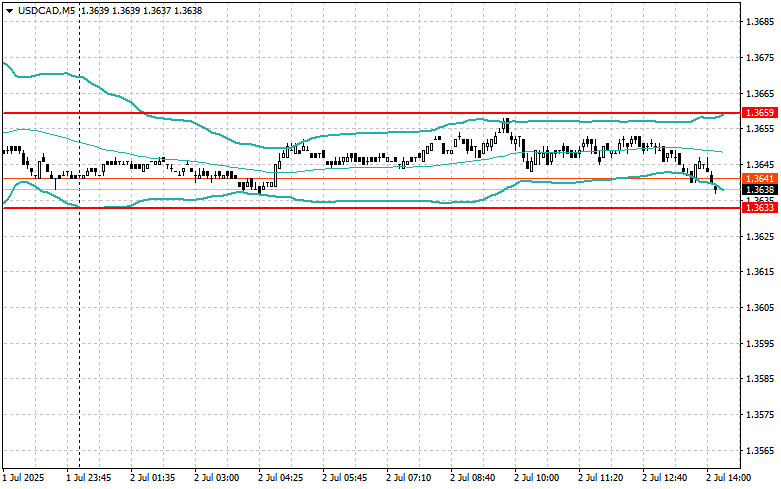
Task: Click the 2 Jul 11:20 time label
Action: tap(600, 478)
